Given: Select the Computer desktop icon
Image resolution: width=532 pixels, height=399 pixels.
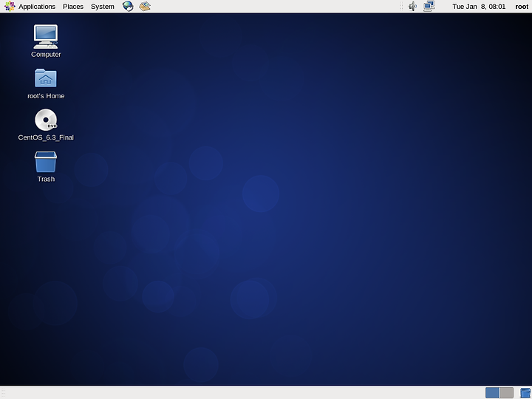Looking at the screenshot, I should [46, 37].
